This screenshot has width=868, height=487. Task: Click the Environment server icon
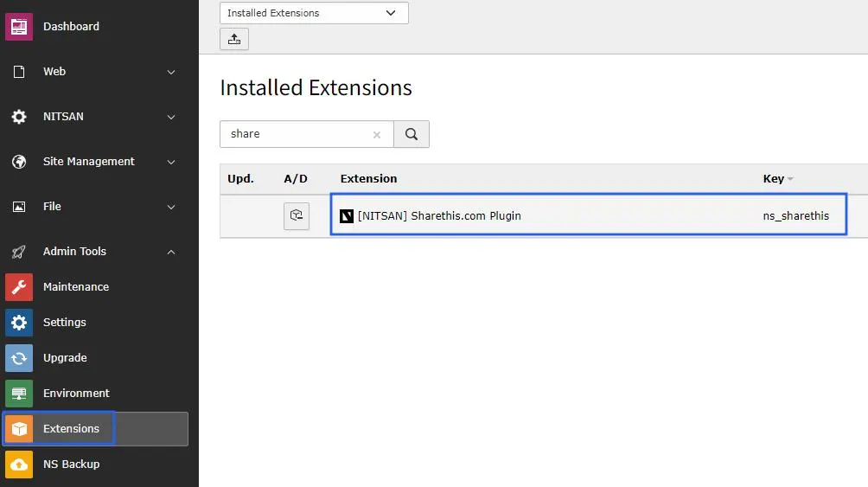click(19, 394)
